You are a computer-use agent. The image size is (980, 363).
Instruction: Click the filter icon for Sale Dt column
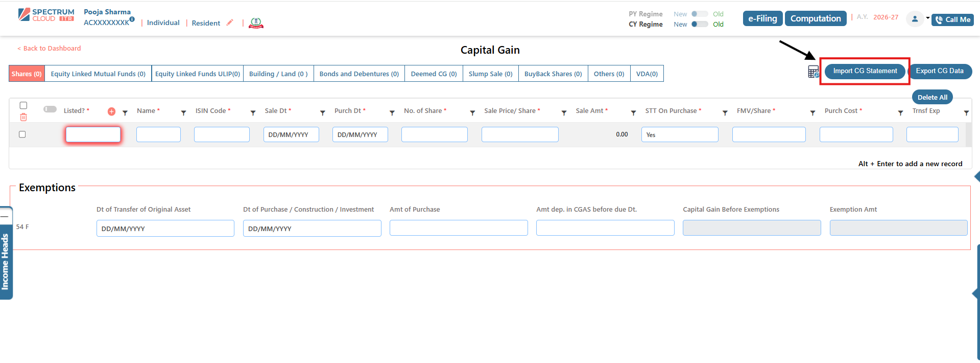(x=322, y=112)
